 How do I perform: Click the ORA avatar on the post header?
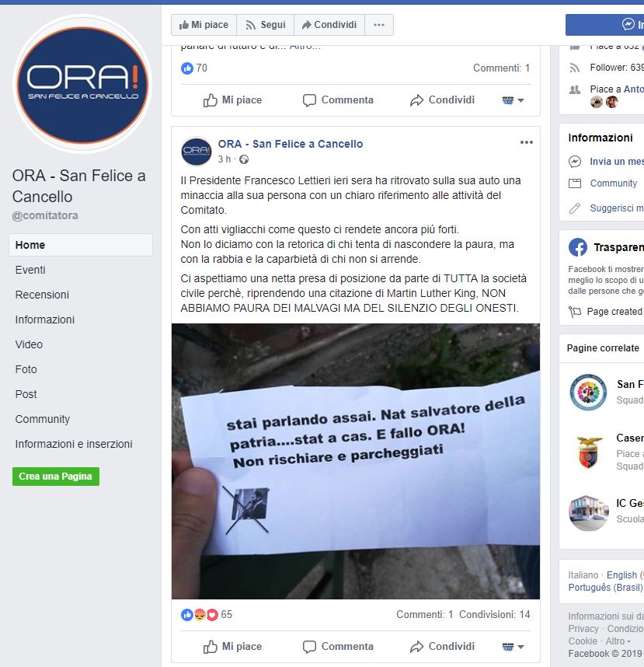197,151
